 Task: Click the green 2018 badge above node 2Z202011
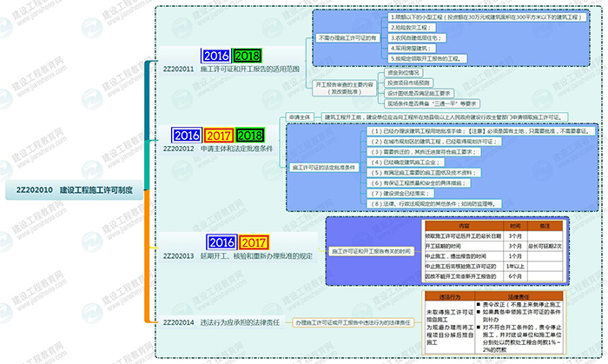click(x=248, y=56)
